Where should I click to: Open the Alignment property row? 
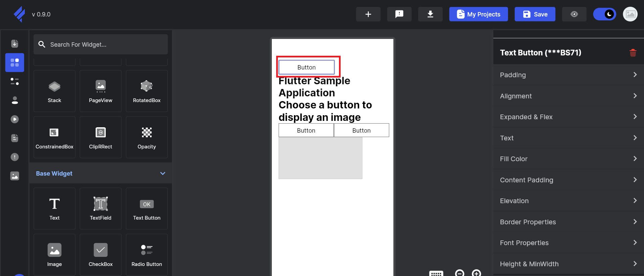pos(568,96)
